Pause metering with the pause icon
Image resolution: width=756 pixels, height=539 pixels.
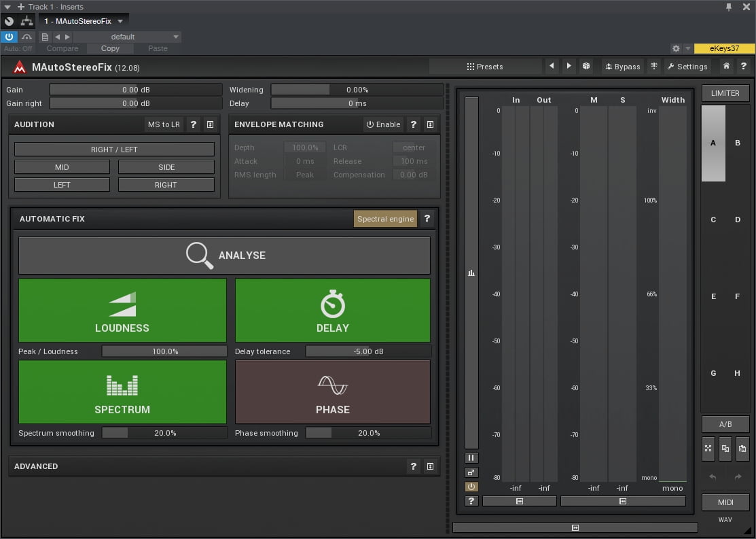click(471, 457)
